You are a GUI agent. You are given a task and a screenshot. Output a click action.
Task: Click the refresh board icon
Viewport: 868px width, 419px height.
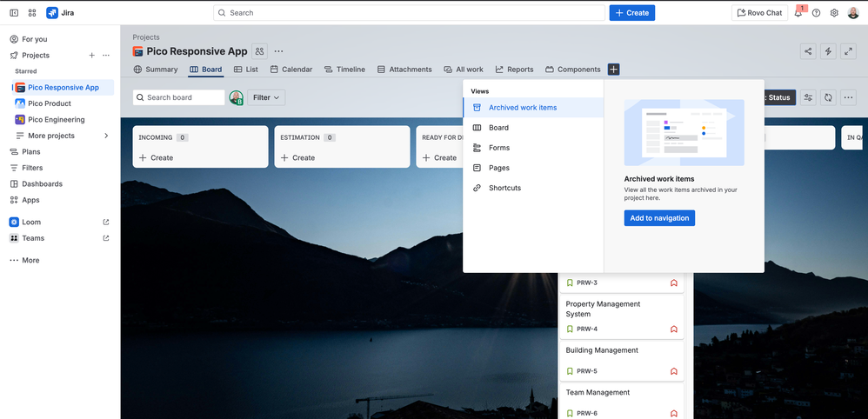tap(829, 97)
